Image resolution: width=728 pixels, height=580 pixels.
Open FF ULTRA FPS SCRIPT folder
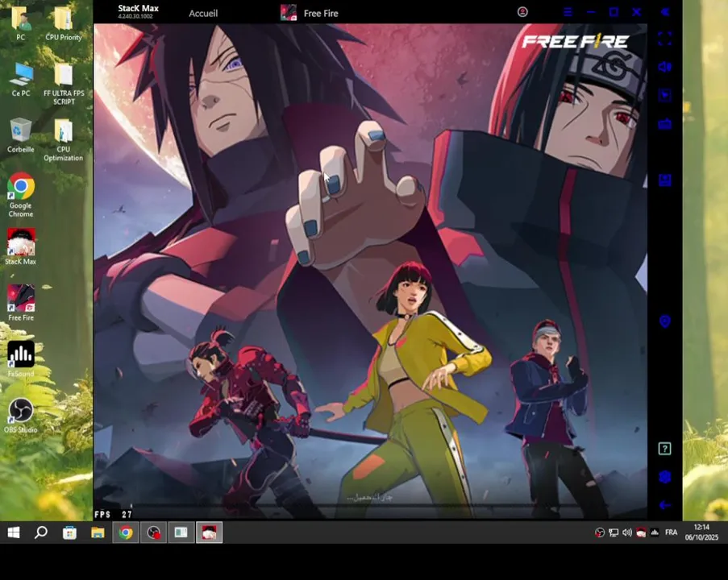point(64,84)
